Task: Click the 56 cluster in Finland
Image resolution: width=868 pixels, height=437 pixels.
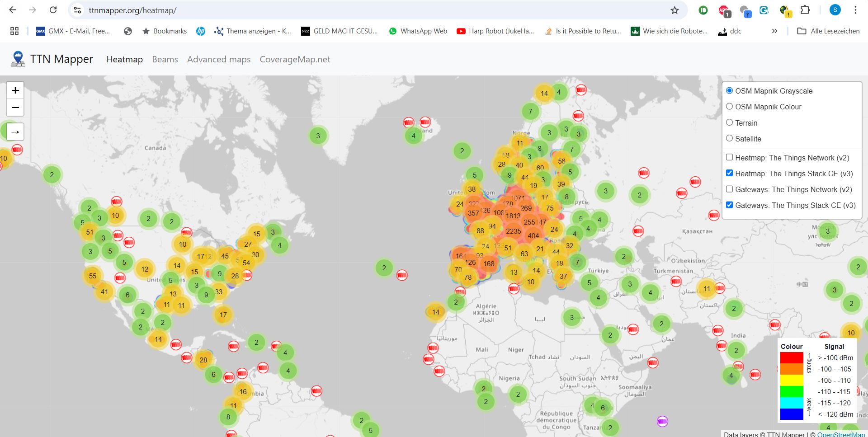Action: 561,161
